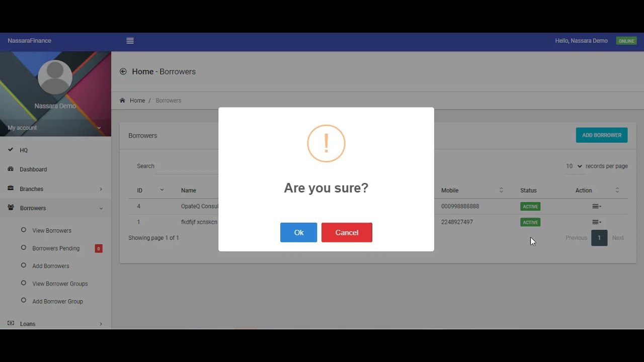This screenshot has height=362, width=644.
Task: Expand the My account dropdown
Action: tap(55, 128)
